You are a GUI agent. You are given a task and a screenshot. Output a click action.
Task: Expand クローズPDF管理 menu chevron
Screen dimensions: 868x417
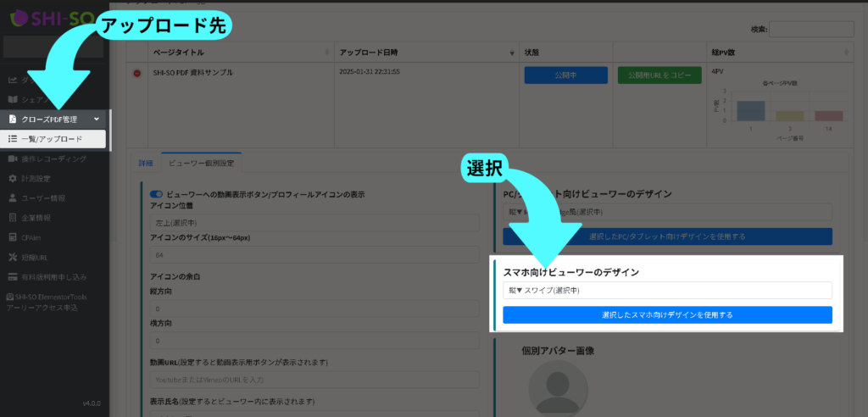(97, 119)
